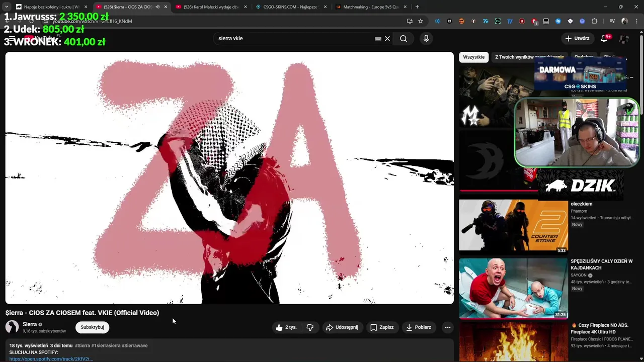This screenshot has height=362, width=644.
Task: Close the $ierra CIOS ZA CIOSEM tab
Action: [166, 7]
